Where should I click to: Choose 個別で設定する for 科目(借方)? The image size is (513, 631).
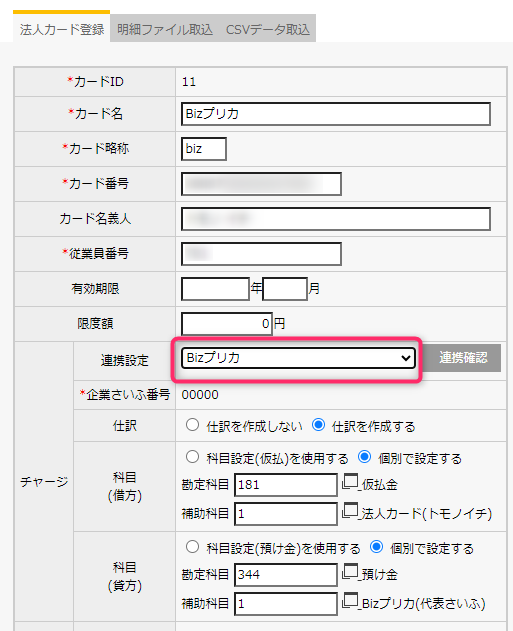[x=365, y=457]
